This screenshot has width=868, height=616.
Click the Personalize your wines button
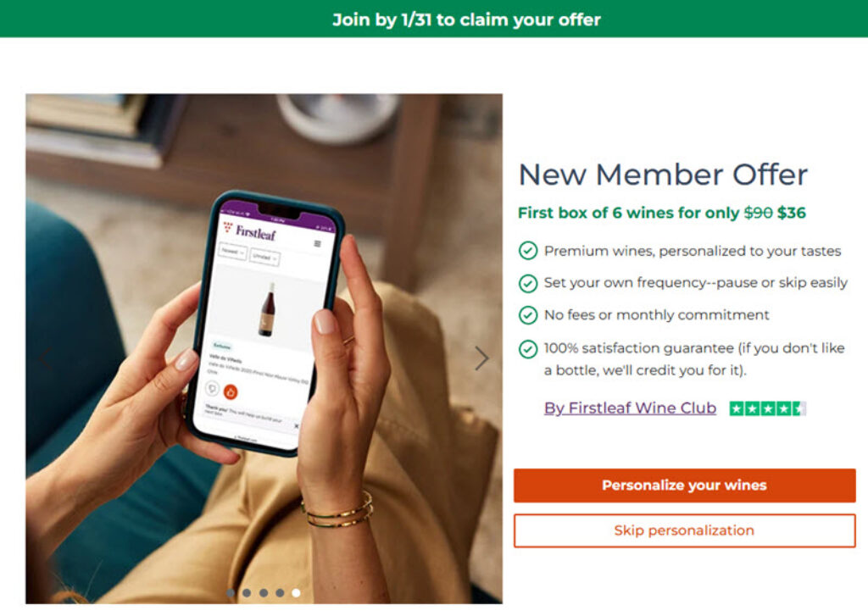(684, 486)
